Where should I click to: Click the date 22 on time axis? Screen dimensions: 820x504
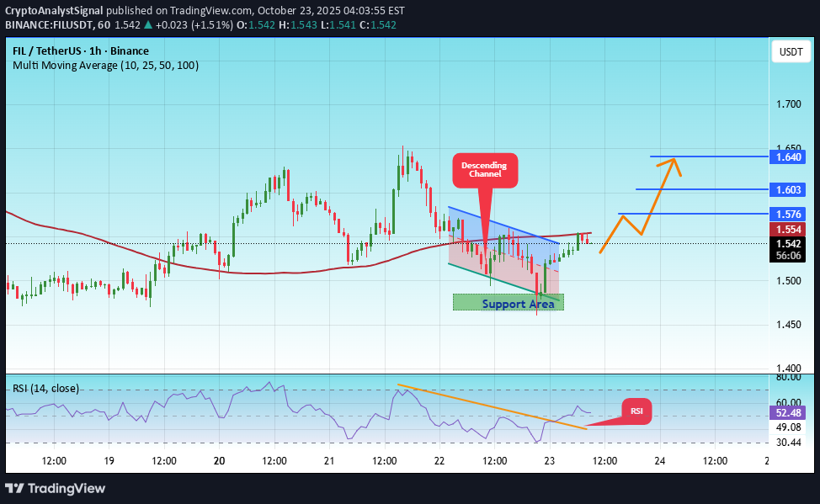[439, 461]
